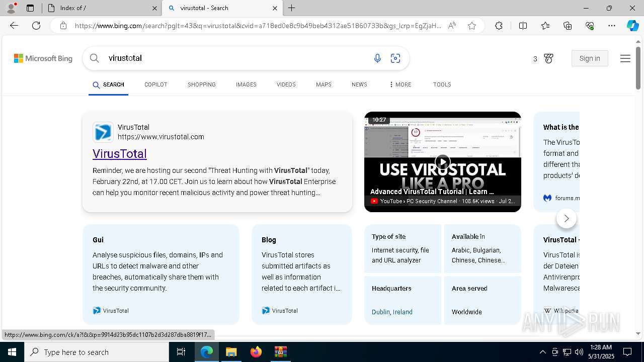
Task: Open the notification center icon
Action: [x=627, y=352]
